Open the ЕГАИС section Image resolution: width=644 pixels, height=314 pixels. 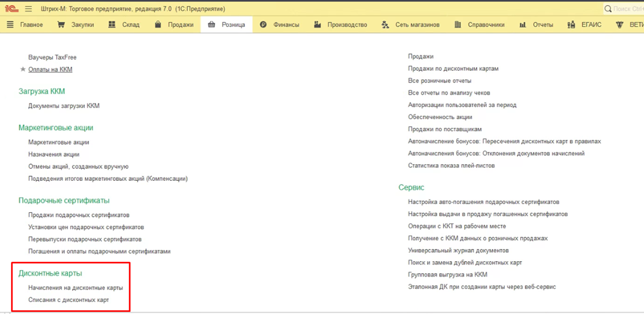584,24
